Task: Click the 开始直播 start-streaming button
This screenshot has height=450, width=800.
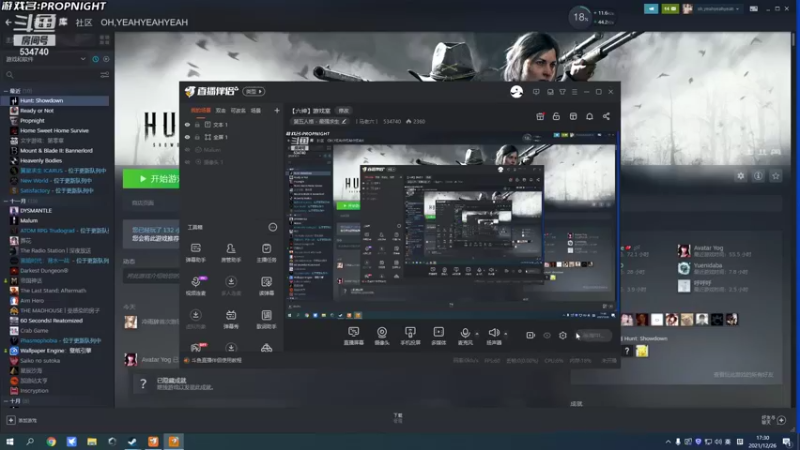Action: click(x=593, y=335)
